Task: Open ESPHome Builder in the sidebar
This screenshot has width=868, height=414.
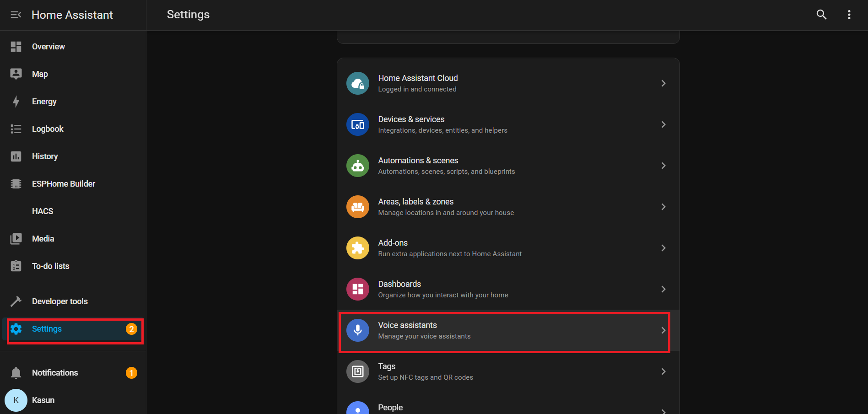Action: pos(73,184)
